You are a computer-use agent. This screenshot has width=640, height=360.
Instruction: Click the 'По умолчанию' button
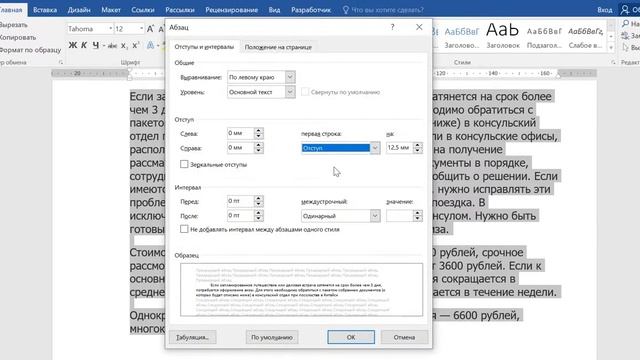coord(272,337)
